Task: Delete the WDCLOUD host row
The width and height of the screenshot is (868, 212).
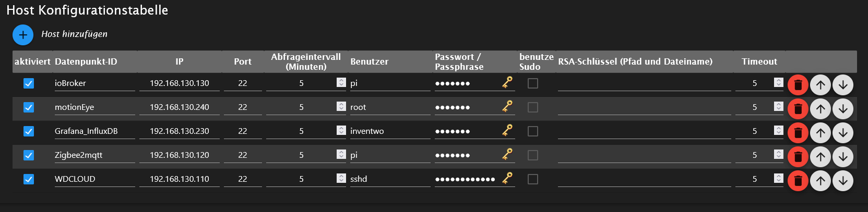Action: (798, 180)
